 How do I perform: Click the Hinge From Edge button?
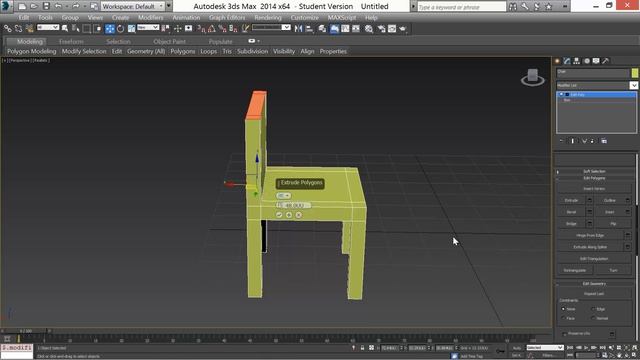pyautogui.click(x=590, y=236)
